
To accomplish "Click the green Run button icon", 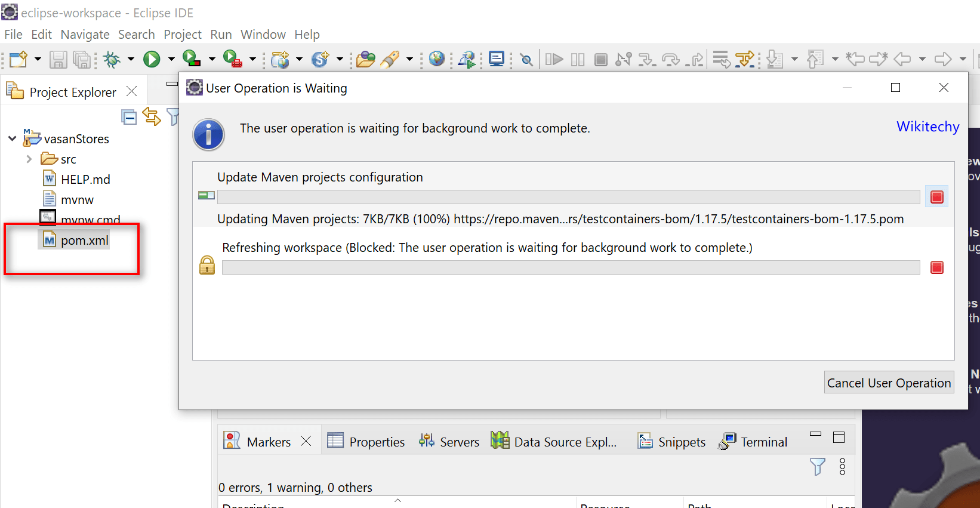I will coord(152,59).
